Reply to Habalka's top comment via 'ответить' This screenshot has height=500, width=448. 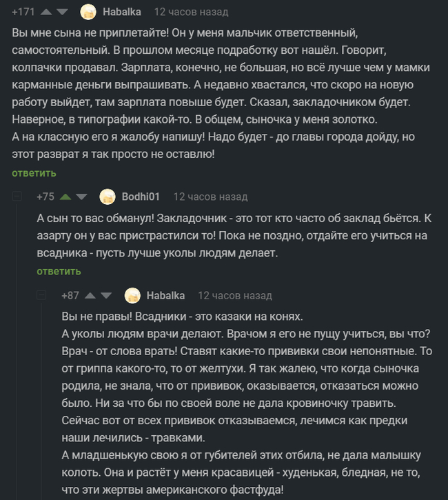click(x=34, y=172)
